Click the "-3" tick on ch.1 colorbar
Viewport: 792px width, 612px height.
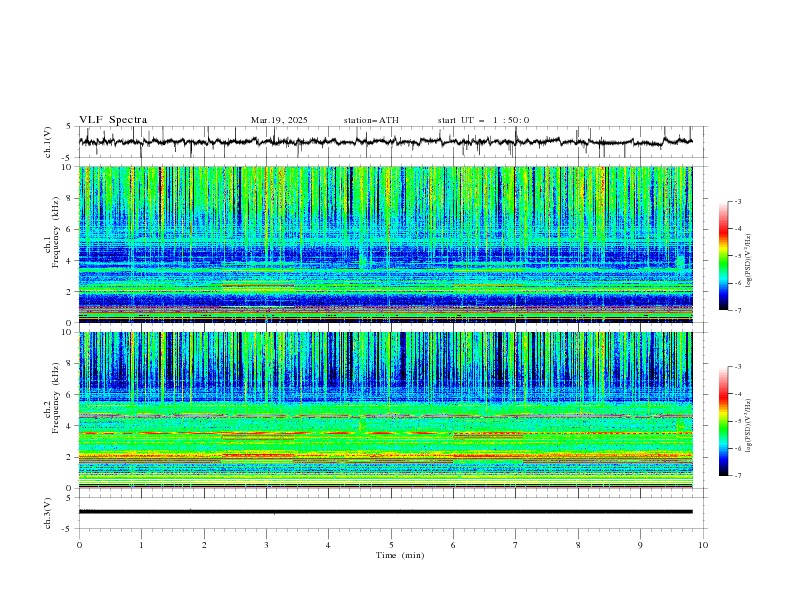tap(737, 201)
